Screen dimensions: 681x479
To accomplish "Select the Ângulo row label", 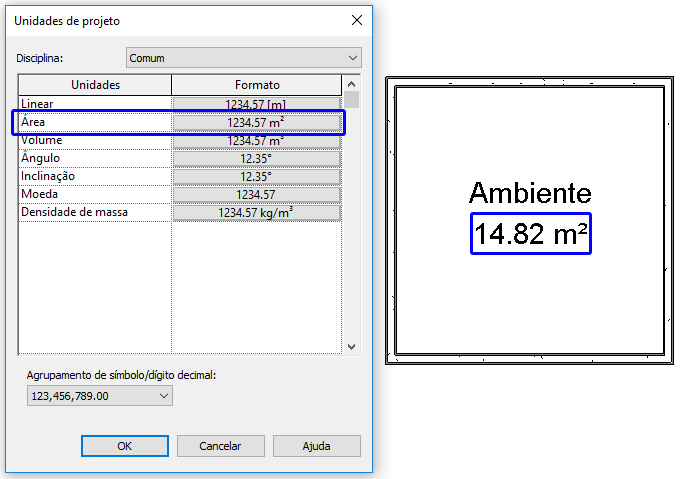I will click(40, 158).
